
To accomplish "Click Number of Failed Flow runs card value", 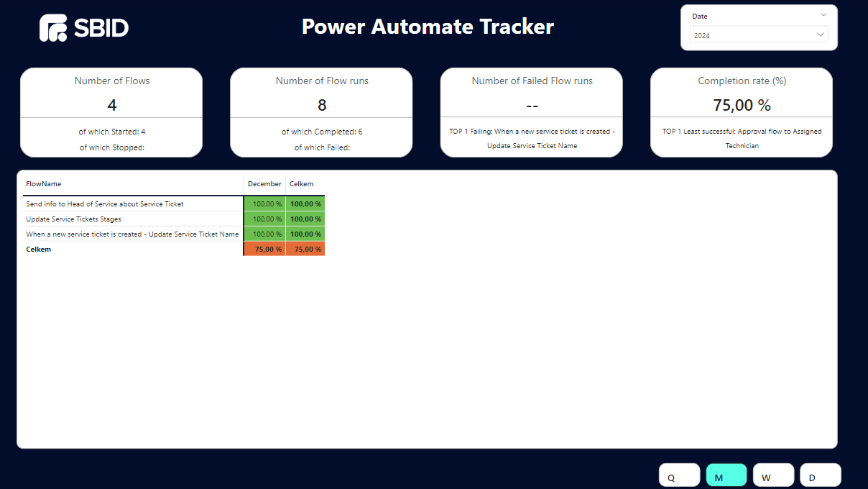I will (x=532, y=105).
